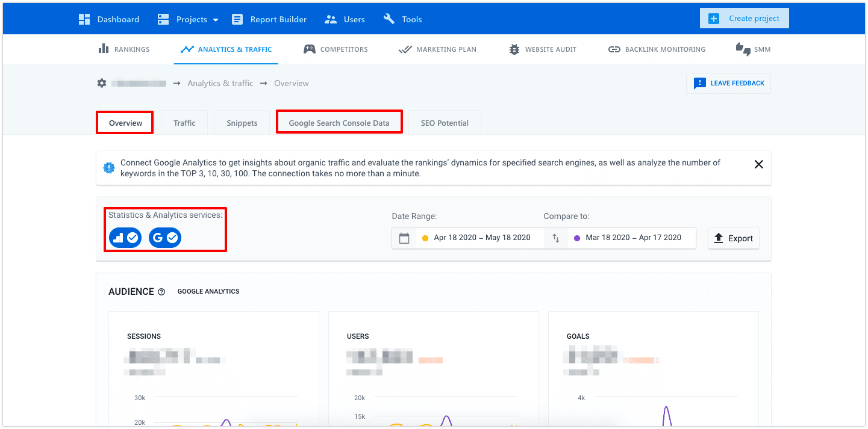Click the Sessions card title
This screenshot has height=429, width=868.
coord(144,336)
